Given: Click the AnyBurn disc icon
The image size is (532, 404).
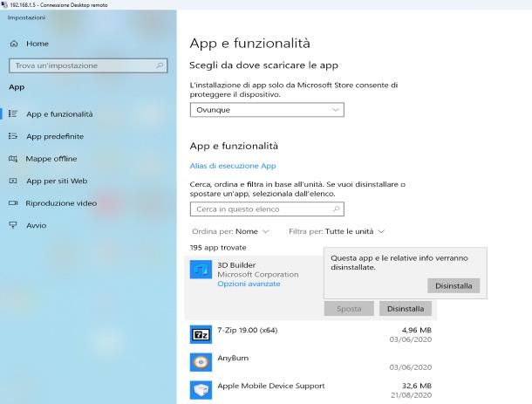Looking at the screenshot, I should pyautogui.click(x=200, y=361).
